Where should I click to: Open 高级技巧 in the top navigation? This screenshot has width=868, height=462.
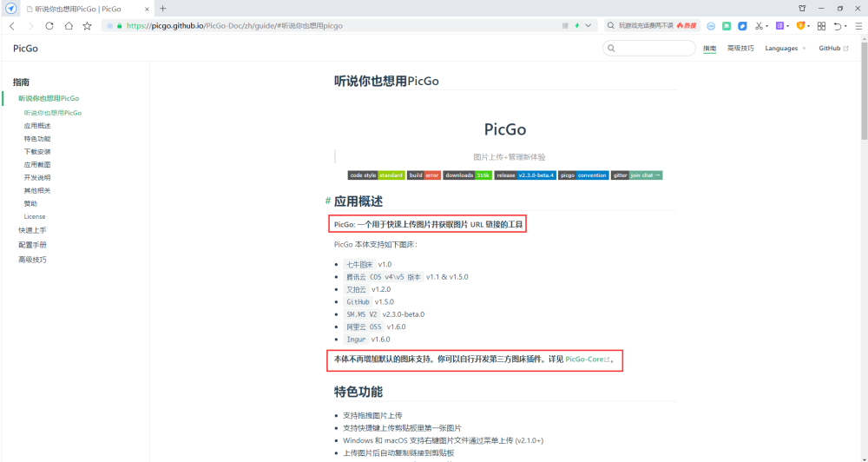tap(740, 48)
